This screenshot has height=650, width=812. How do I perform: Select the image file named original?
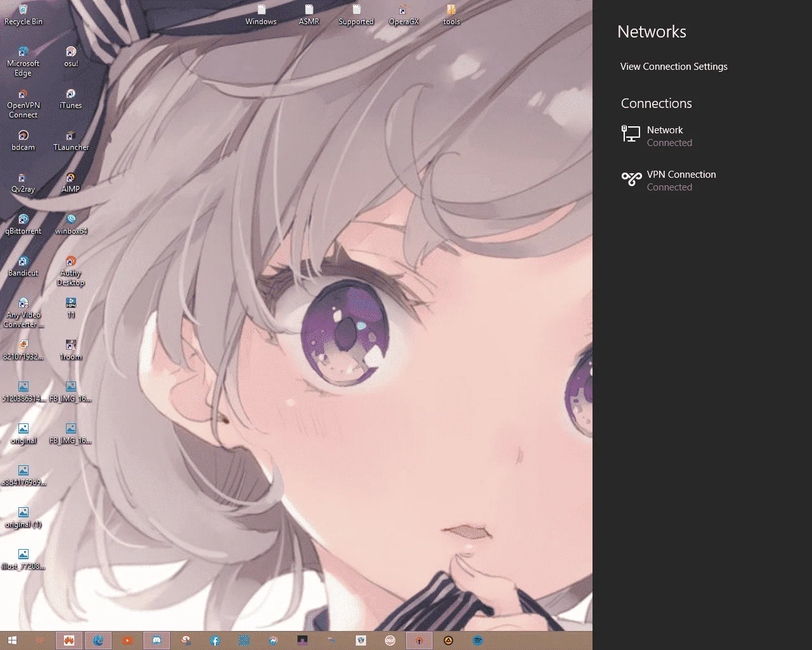click(x=23, y=434)
